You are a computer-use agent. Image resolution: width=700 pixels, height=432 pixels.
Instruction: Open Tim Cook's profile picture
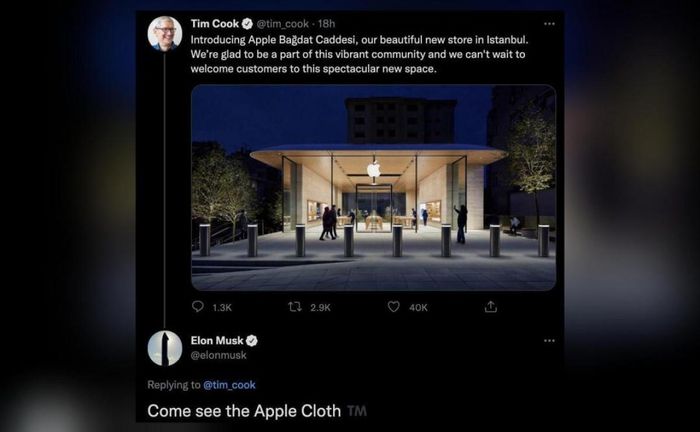[165, 33]
